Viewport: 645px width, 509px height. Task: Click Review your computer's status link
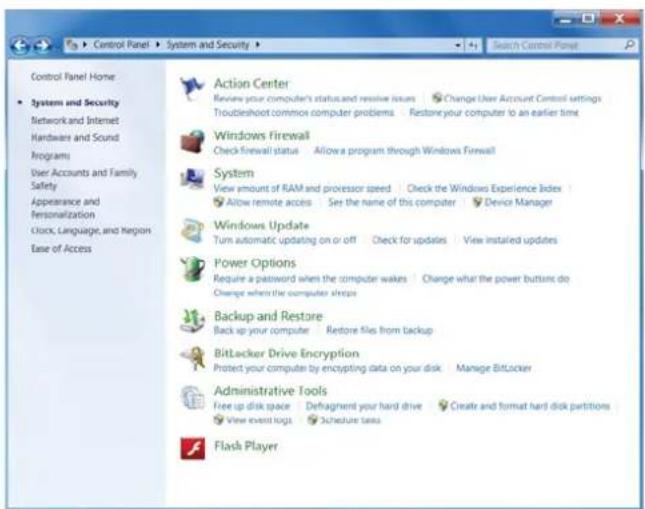point(314,99)
